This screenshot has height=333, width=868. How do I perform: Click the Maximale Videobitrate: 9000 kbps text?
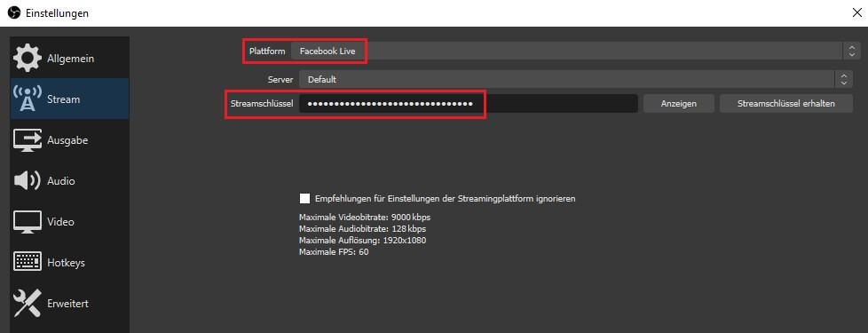364,217
